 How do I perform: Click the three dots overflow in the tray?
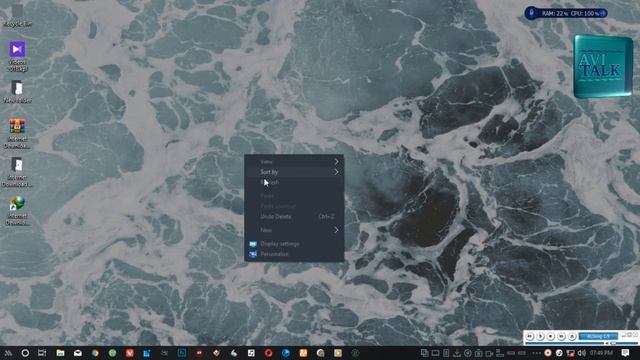click(x=537, y=353)
